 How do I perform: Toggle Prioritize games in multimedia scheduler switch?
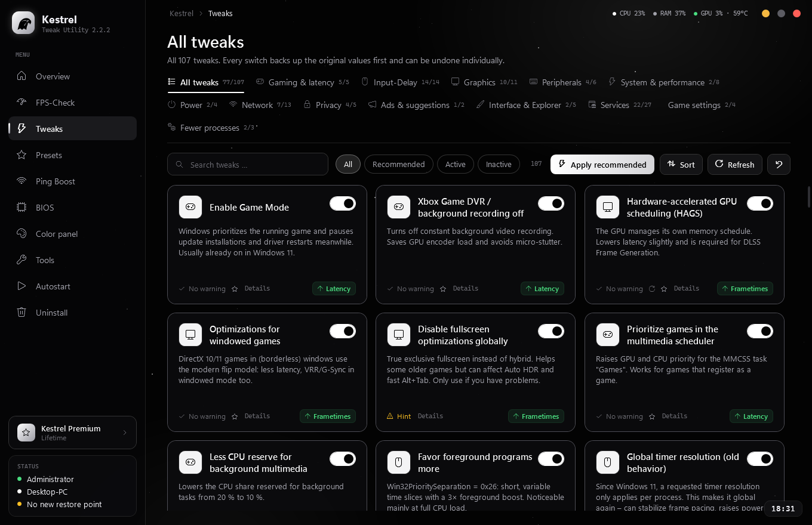760,331
